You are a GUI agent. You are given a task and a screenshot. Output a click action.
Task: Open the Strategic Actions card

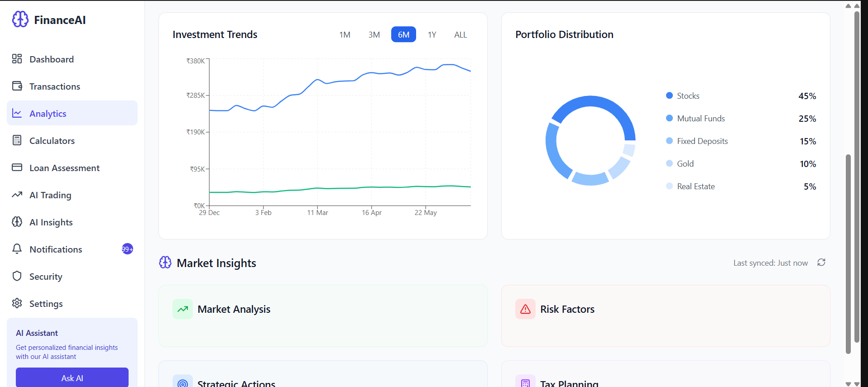(323, 374)
